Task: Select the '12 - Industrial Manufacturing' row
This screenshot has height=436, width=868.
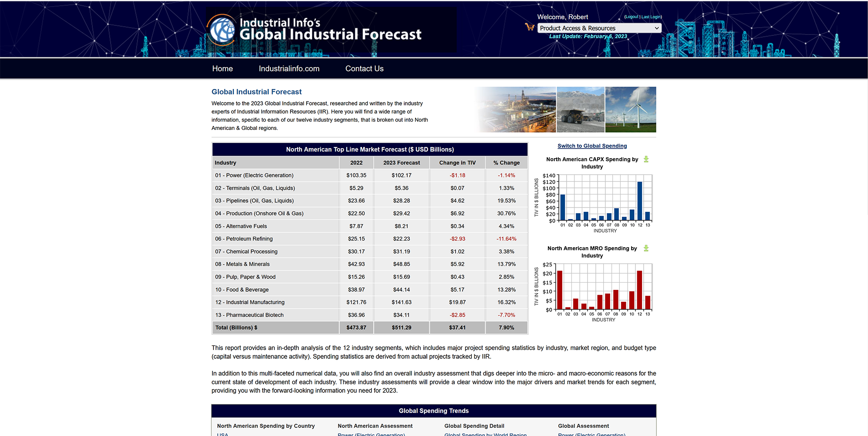Action: click(x=369, y=302)
